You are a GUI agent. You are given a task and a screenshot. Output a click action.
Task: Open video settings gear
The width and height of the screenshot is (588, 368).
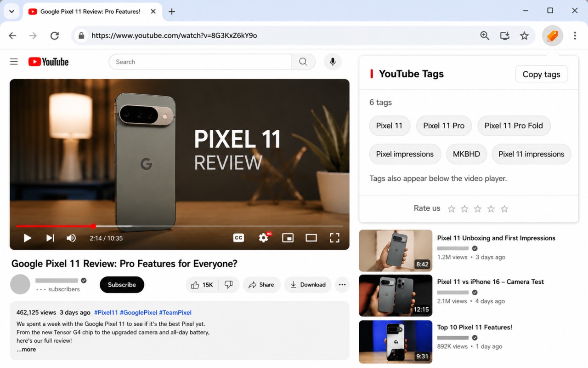pyautogui.click(x=264, y=237)
